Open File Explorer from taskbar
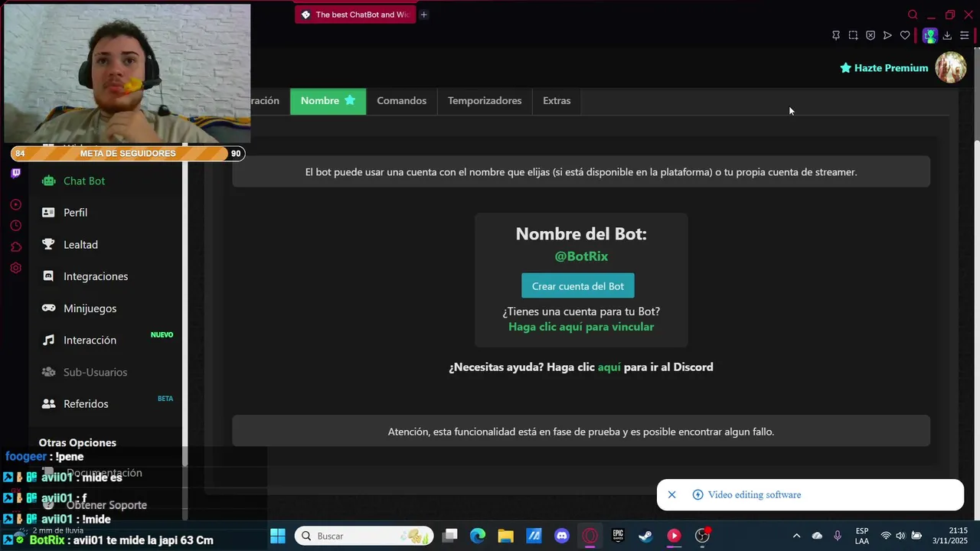The width and height of the screenshot is (980, 551). point(505,536)
